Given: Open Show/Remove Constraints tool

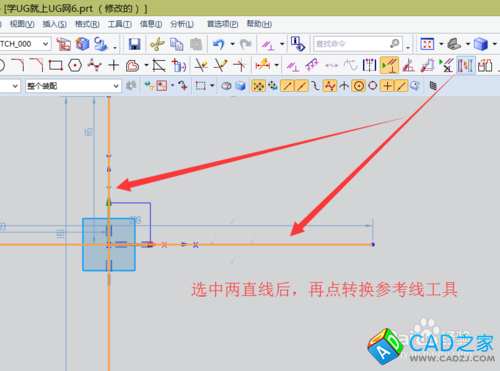Looking at the screenshot, I should 446,65.
